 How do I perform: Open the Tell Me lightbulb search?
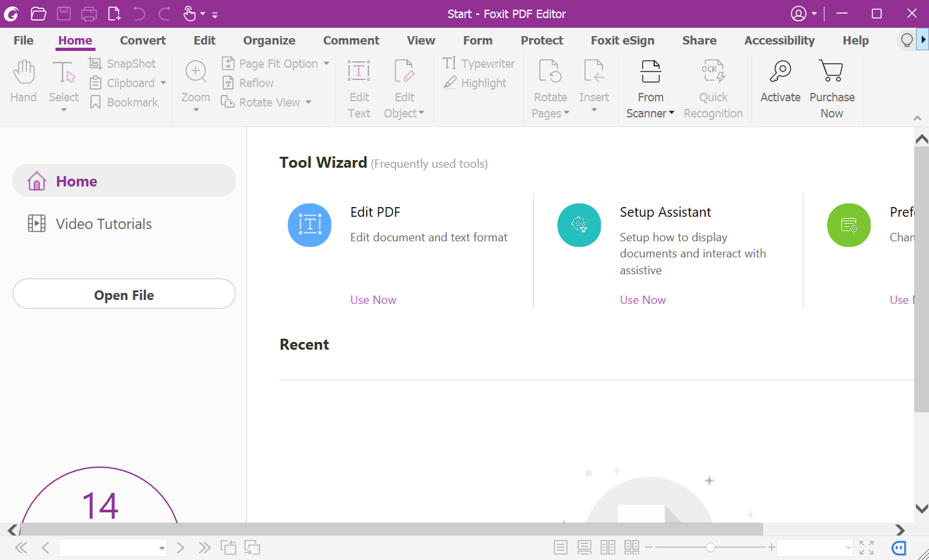point(906,40)
